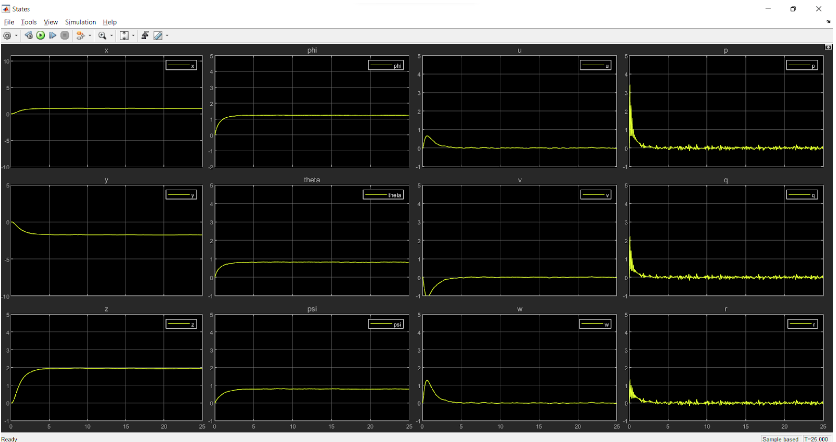The height and width of the screenshot is (442, 836).
Task: Expand the Scale Axes dropdown arrow
Action: (x=133, y=35)
